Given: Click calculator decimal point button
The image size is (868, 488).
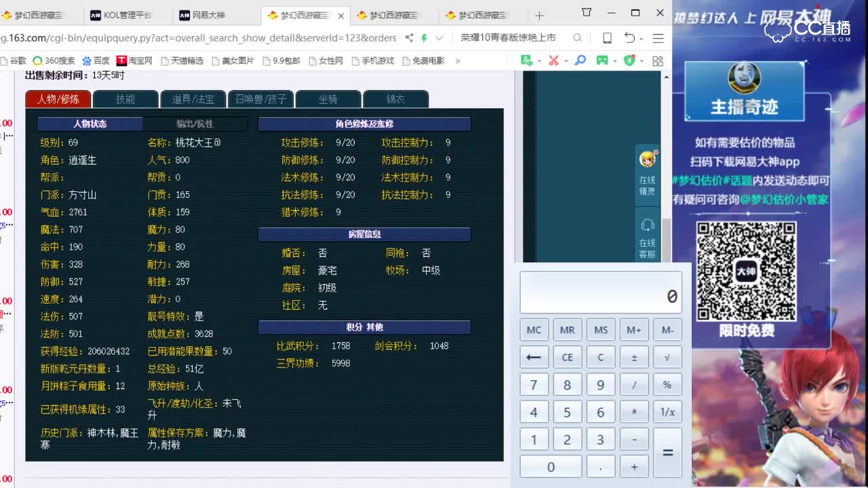Looking at the screenshot, I should click(601, 466).
